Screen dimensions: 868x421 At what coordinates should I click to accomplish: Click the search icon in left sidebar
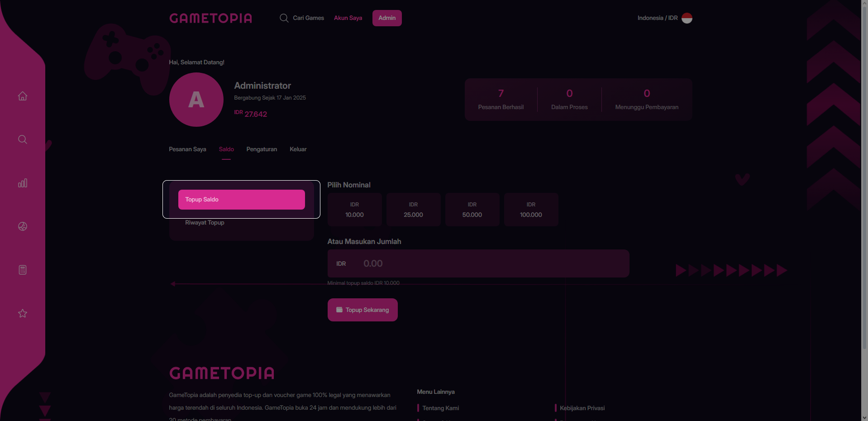coord(23,139)
